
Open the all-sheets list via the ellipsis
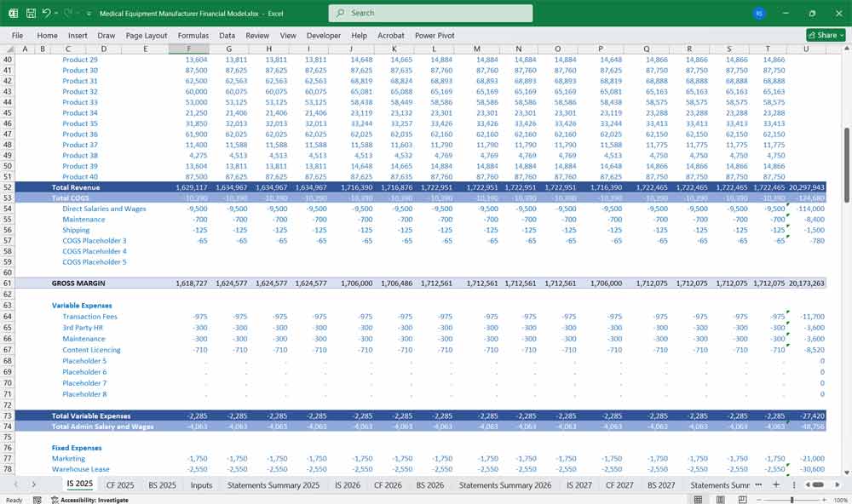click(794, 484)
